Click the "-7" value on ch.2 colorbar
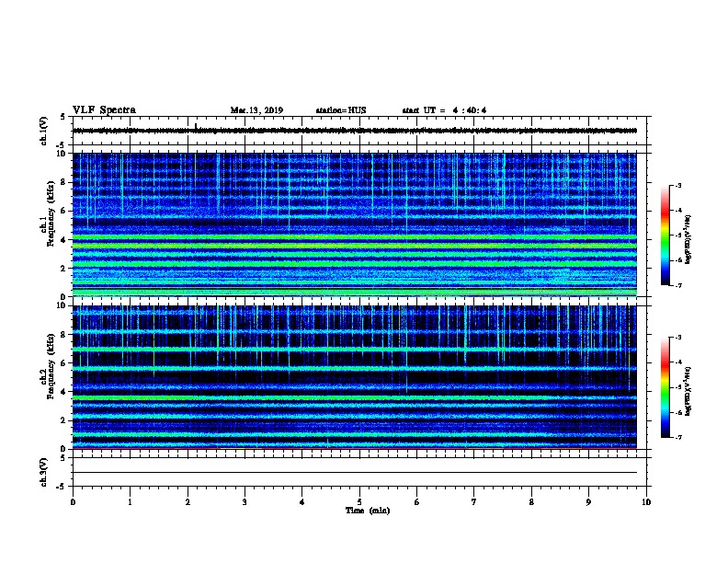 (678, 437)
